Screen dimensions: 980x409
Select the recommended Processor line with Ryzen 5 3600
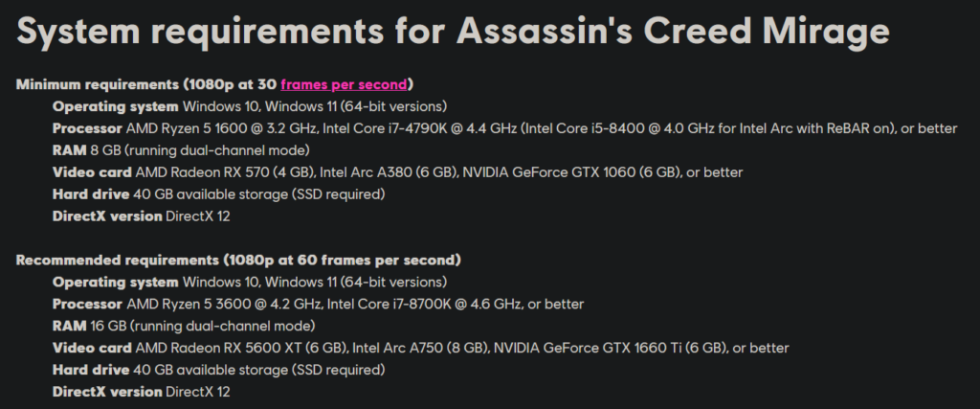click(318, 304)
